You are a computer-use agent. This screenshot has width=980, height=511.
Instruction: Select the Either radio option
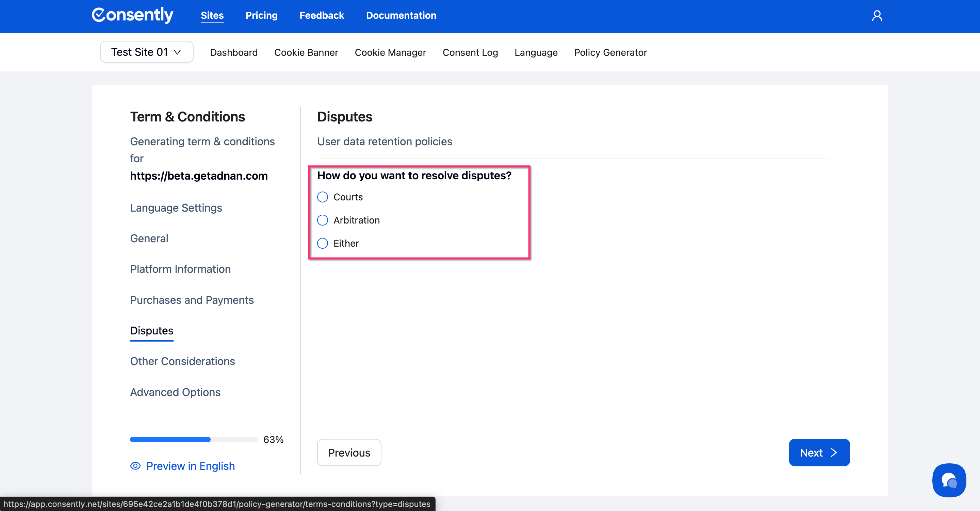pos(322,244)
